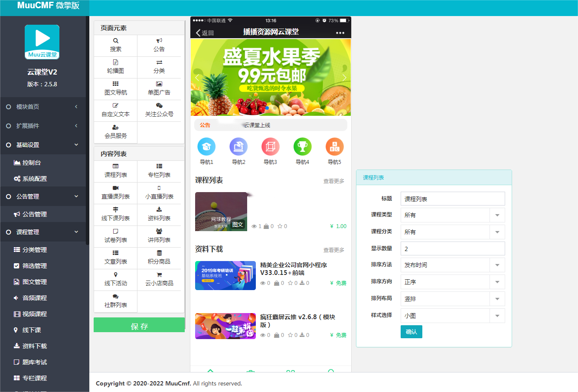578x392 pixels.
Task: Click the 积分商品 icon
Action: (x=160, y=258)
